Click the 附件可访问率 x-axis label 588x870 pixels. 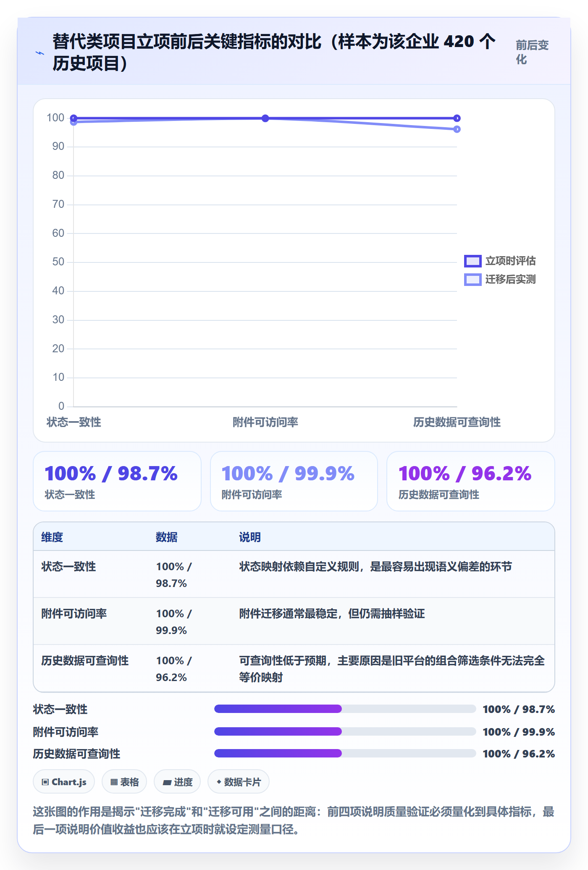(x=265, y=422)
